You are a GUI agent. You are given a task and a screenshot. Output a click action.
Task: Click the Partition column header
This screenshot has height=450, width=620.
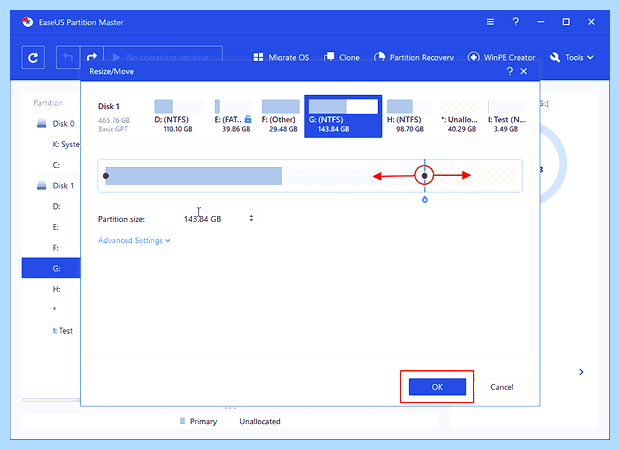(48, 103)
